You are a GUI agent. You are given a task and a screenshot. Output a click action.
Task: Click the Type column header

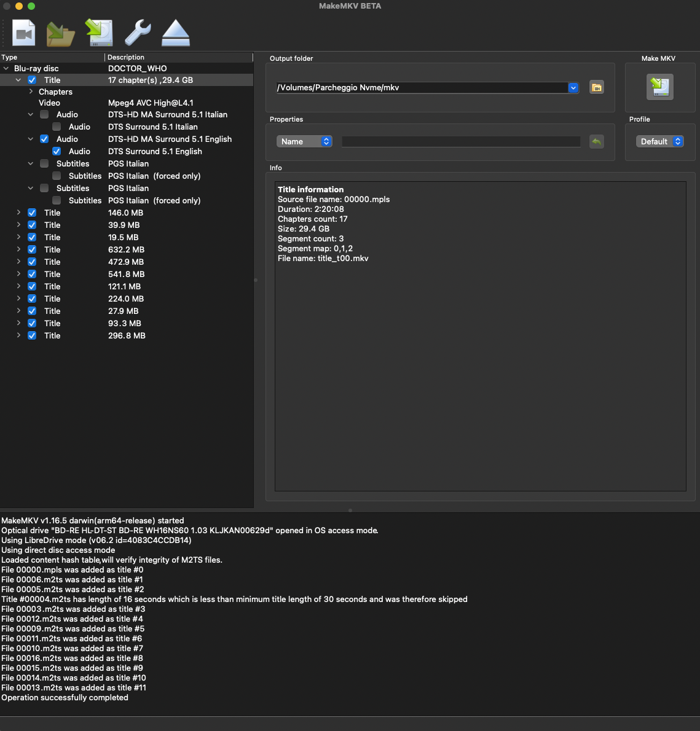click(52, 57)
